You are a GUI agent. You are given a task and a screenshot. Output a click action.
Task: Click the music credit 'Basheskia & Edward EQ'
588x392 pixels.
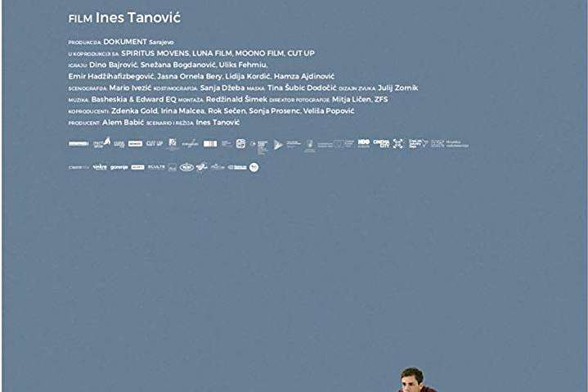[x=134, y=99]
